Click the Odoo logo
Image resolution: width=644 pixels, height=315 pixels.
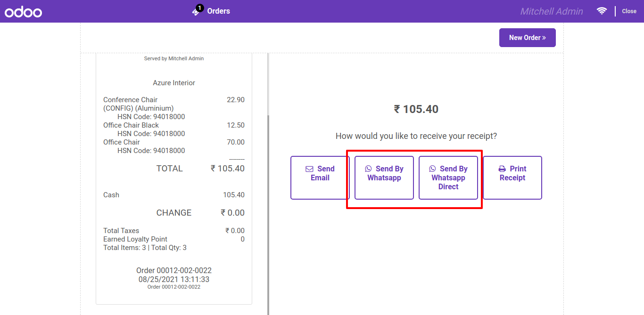tap(24, 12)
